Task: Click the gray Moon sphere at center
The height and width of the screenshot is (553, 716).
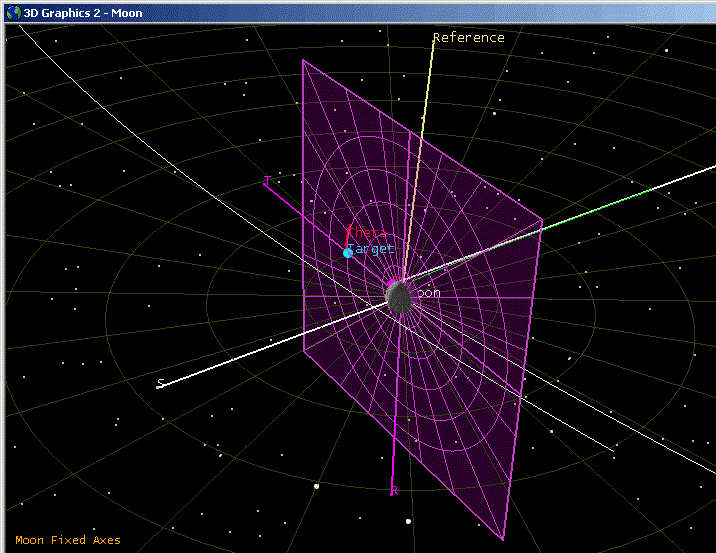Action: [400, 297]
